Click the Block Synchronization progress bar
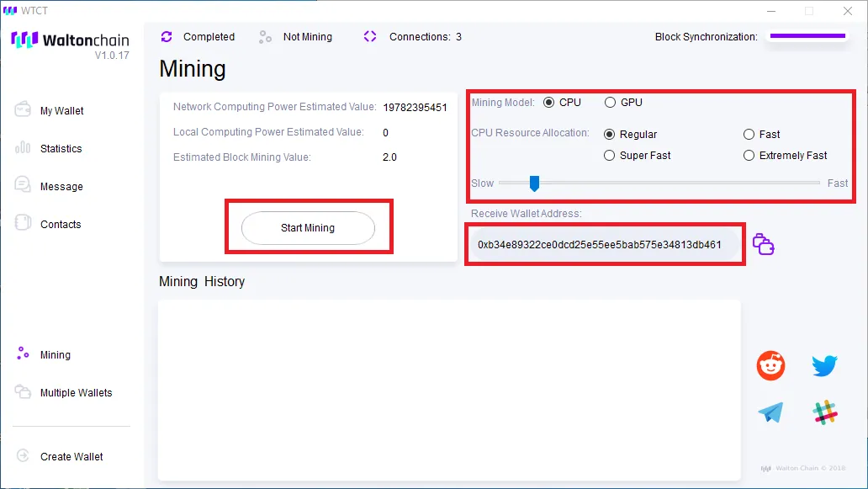The width and height of the screenshot is (868, 489). coord(807,36)
